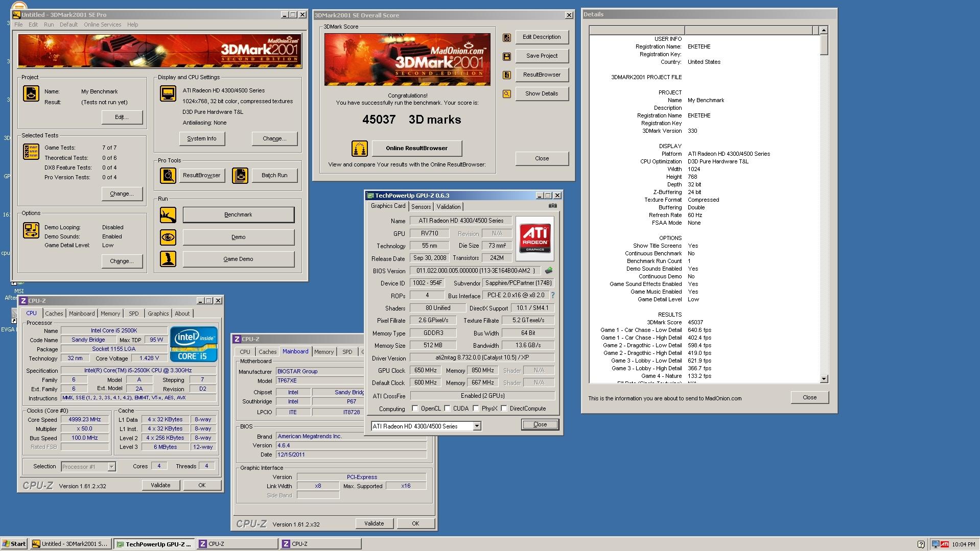This screenshot has width=980, height=551.
Task: Click the Show Details magnifier icon
Action: pyautogui.click(x=507, y=94)
